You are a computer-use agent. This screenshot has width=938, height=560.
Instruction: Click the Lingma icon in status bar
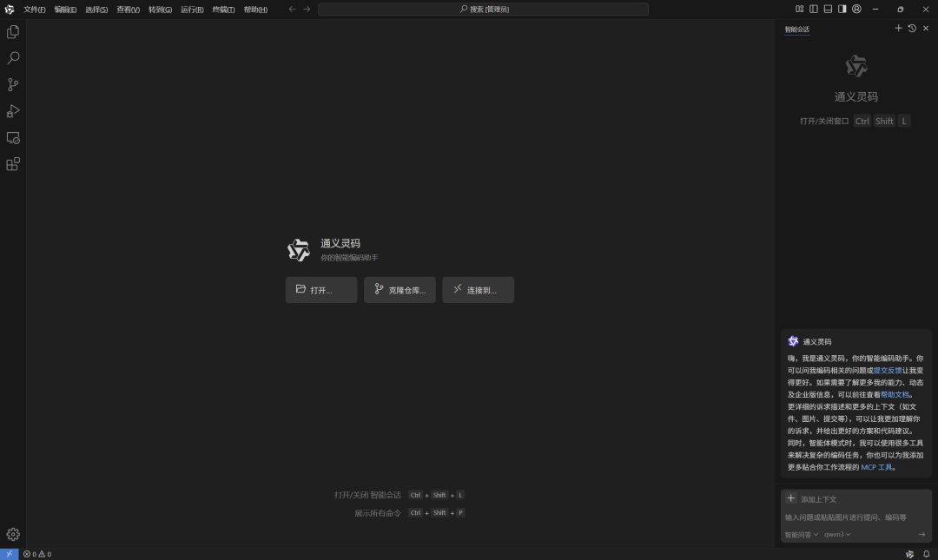pyautogui.click(x=909, y=554)
